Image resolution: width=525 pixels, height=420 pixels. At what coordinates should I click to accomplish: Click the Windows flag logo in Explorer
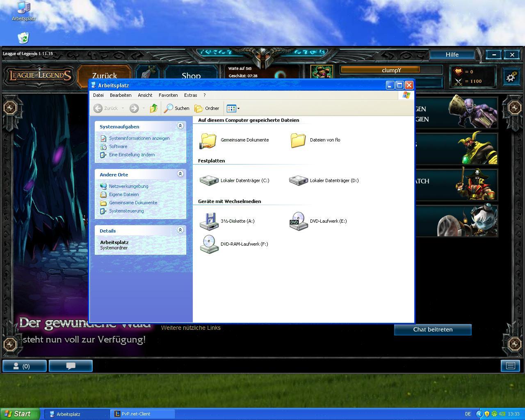[406, 95]
